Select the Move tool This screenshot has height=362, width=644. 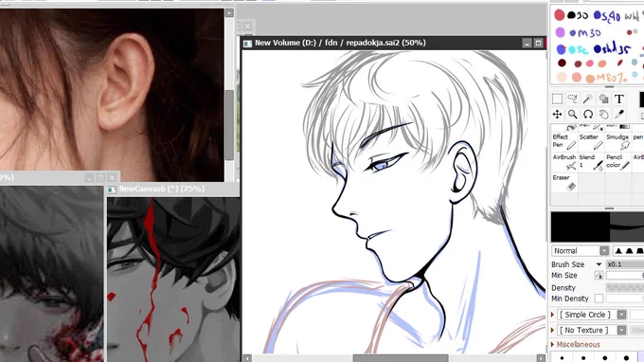tap(557, 115)
